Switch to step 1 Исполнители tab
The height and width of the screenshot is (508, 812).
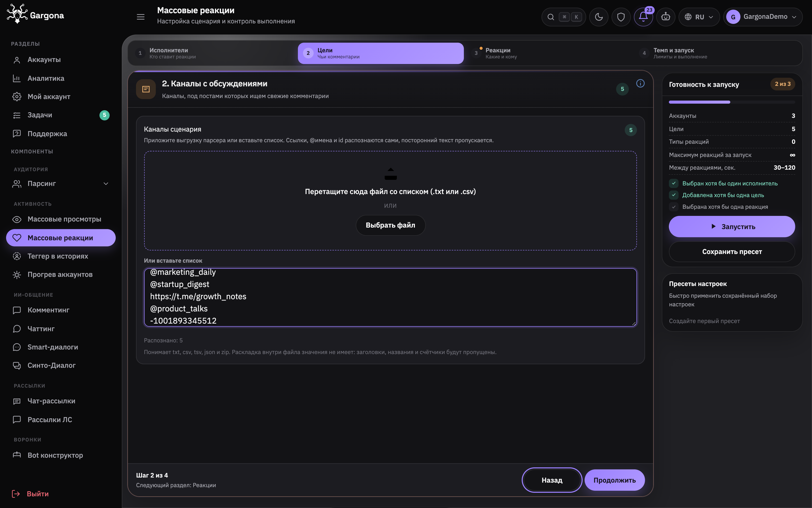213,53
